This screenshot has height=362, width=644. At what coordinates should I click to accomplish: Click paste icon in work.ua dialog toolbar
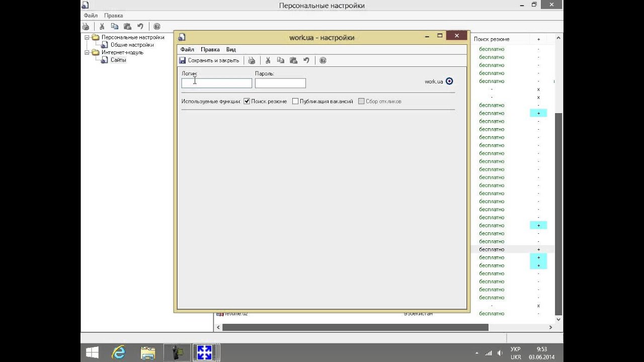tap(293, 60)
